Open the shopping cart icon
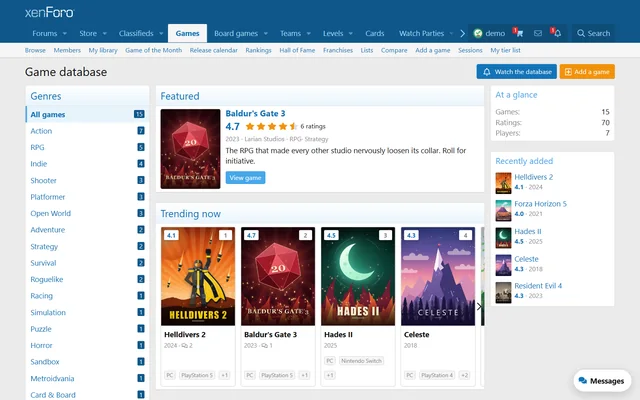This screenshot has width=640, height=400. pos(519,33)
